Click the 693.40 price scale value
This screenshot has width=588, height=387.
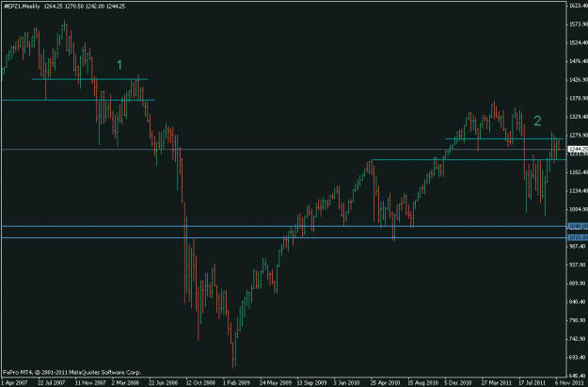click(x=579, y=358)
